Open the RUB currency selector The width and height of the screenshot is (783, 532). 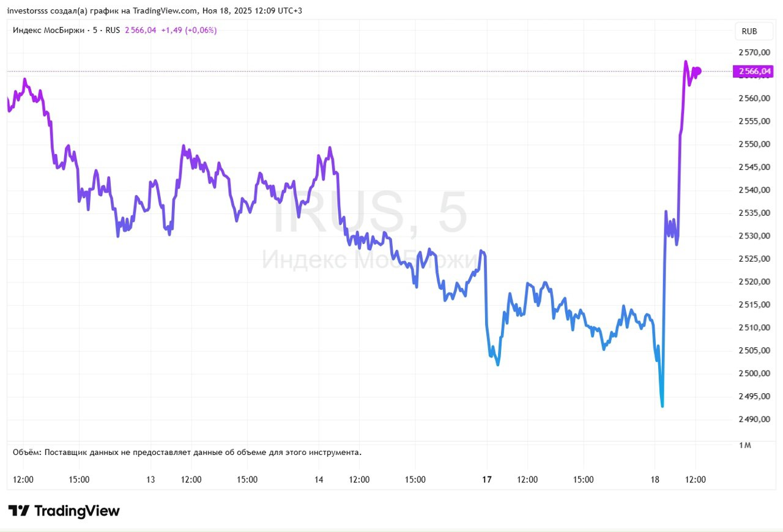pyautogui.click(x=749, y=31)
